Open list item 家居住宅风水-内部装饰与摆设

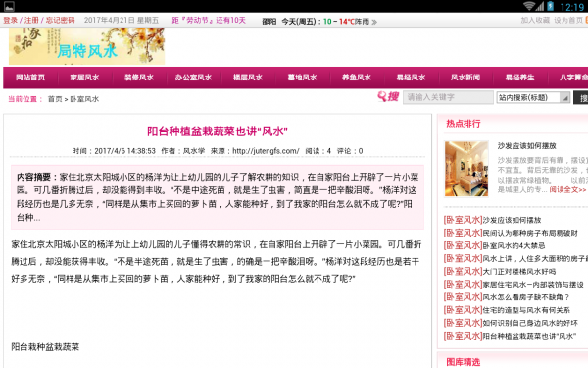(533, 285)
